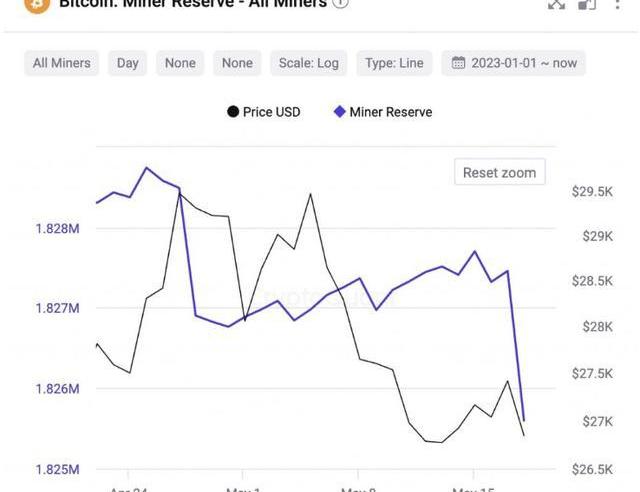Image resolution: width=640 pixels, height=492 pixels.
Task: Click the black Price USD legend dot
Action: tap(233, 112)
